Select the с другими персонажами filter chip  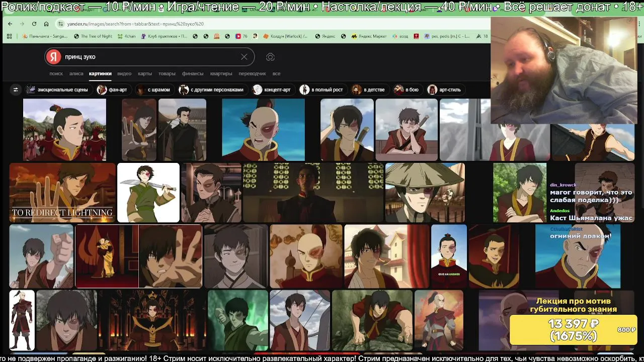pyautogui.click(x=212, y=89)
